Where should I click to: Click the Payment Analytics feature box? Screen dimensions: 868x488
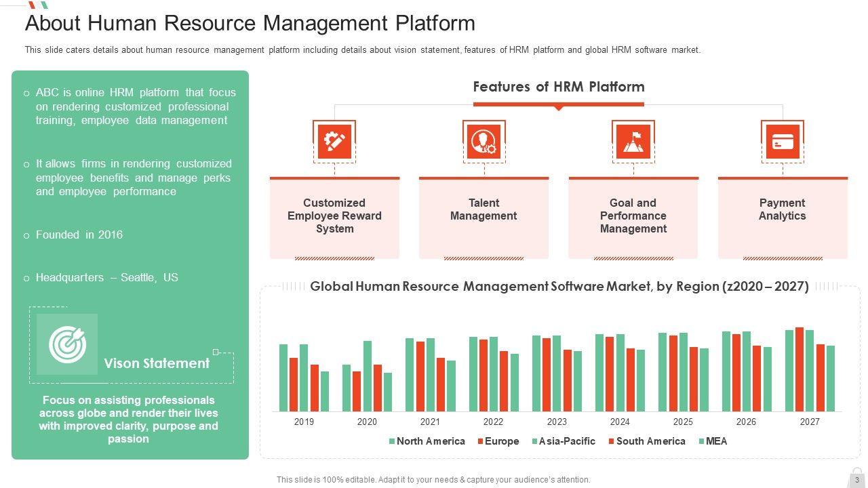tap(783, 217)
